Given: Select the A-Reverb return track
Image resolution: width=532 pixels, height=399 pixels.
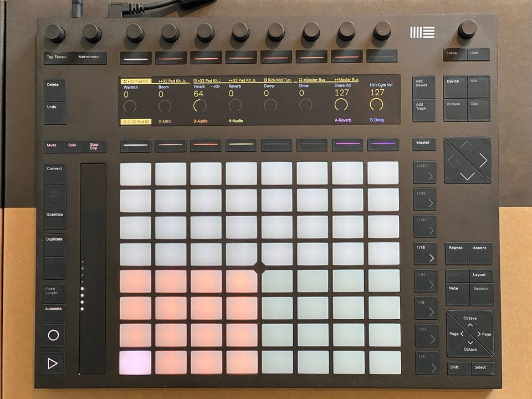Looking at the screenshot, I should (343, 120).
